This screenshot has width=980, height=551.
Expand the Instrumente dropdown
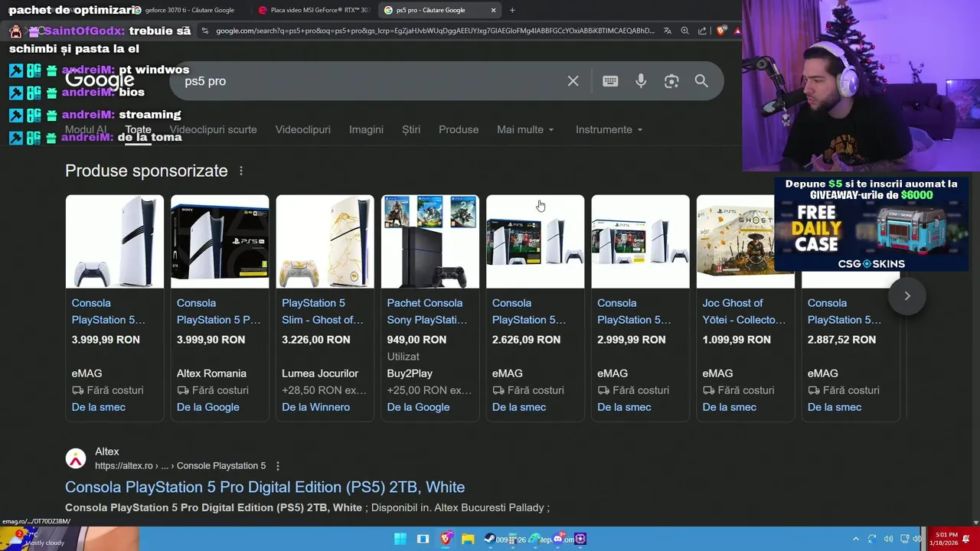609,129
